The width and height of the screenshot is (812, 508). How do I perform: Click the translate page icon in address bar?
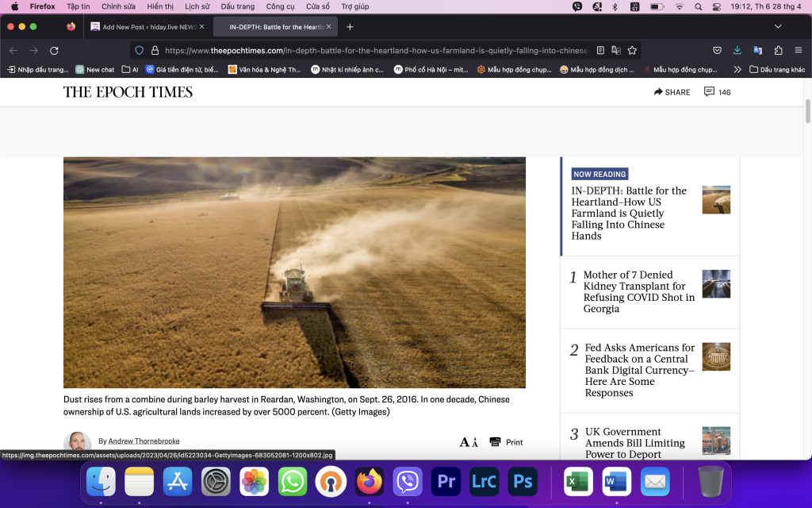click(616, 50)
